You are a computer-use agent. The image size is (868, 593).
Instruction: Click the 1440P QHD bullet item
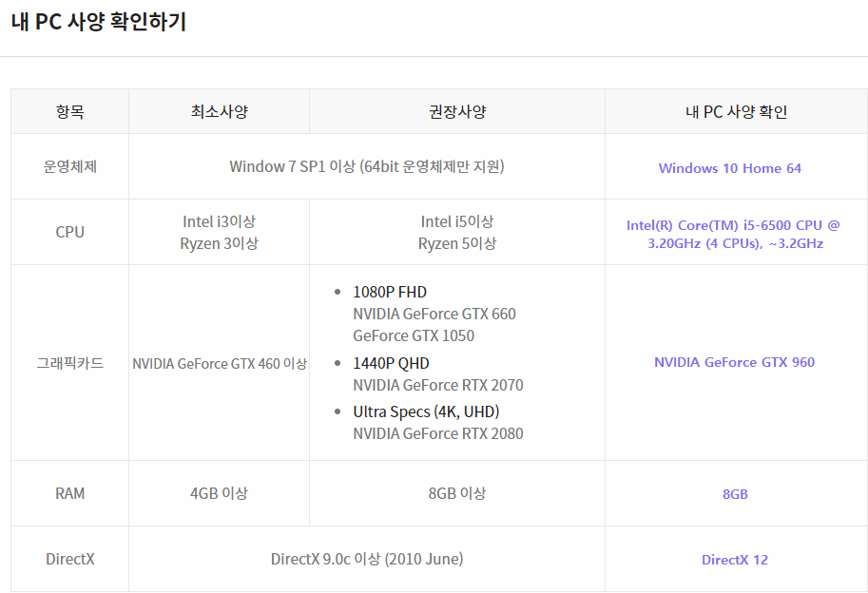coord(390,363)
